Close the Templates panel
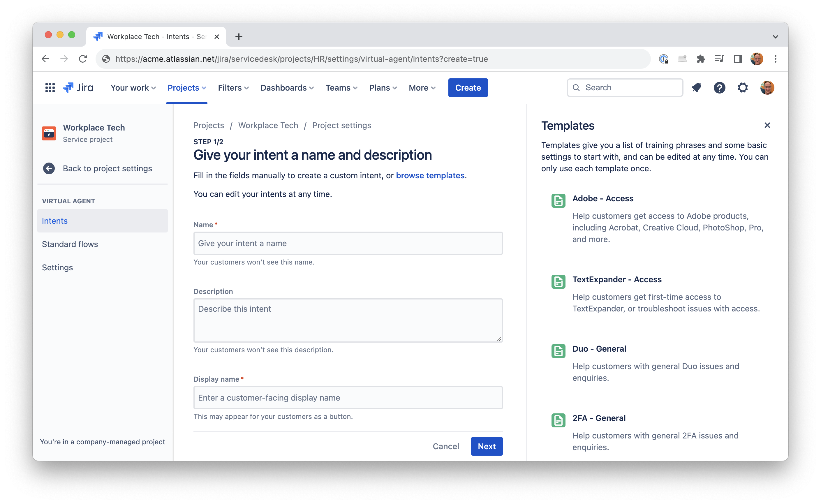 [x=767, y=125]
